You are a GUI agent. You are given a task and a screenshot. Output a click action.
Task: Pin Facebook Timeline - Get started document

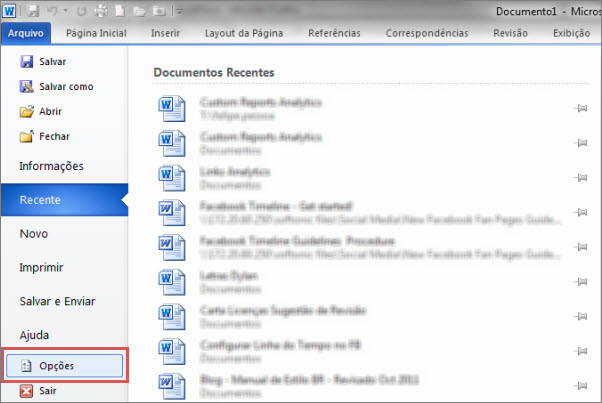pos(582,212)
